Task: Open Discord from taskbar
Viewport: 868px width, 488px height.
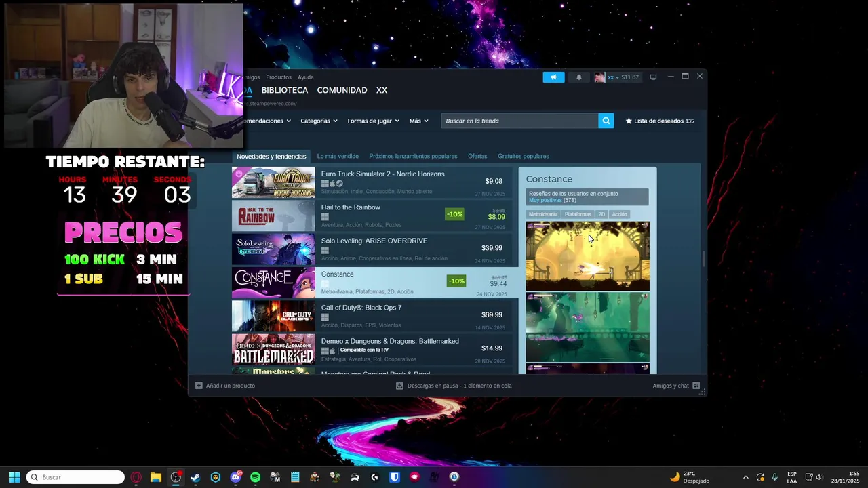Action: pos(235,477)
